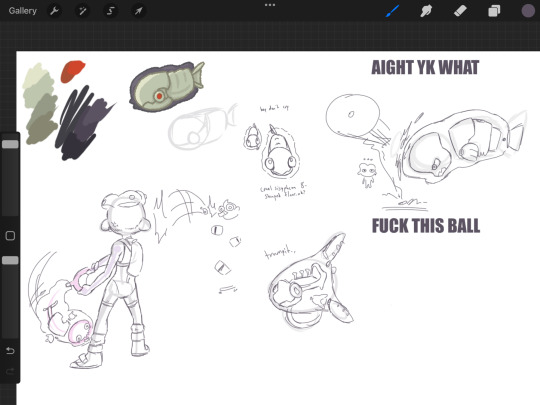
Task: Open the Adjustments magic wand menu
Action: pos(82,11)
